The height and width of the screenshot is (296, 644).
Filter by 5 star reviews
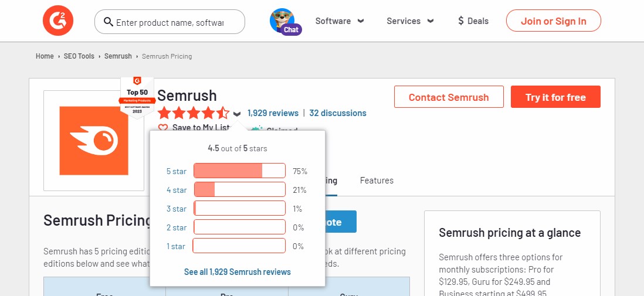pyautogui.click(x=176, y=171)
